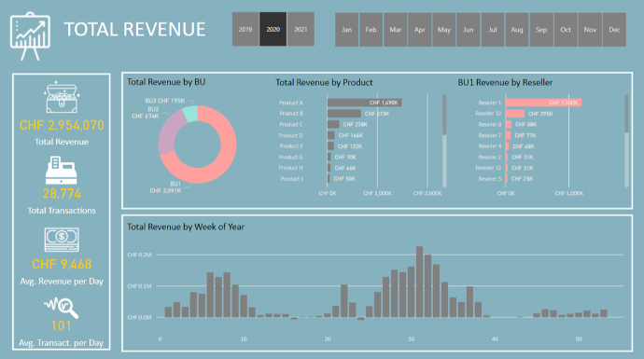
Task: Click the Total Revenue by BU title
Action: coord(166,82)
